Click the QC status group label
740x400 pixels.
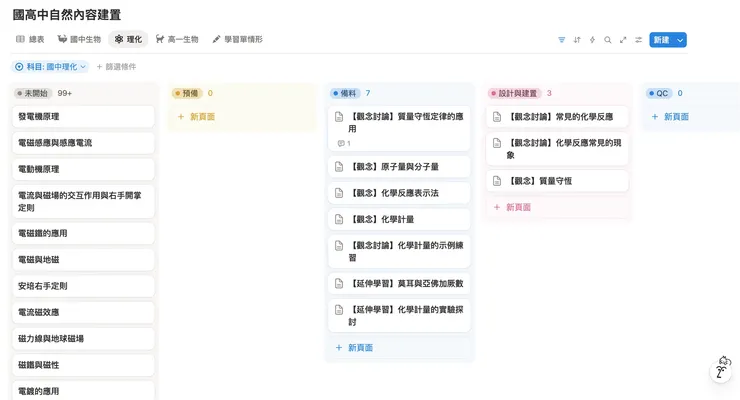pyautogui.click(x=659, y=93)
